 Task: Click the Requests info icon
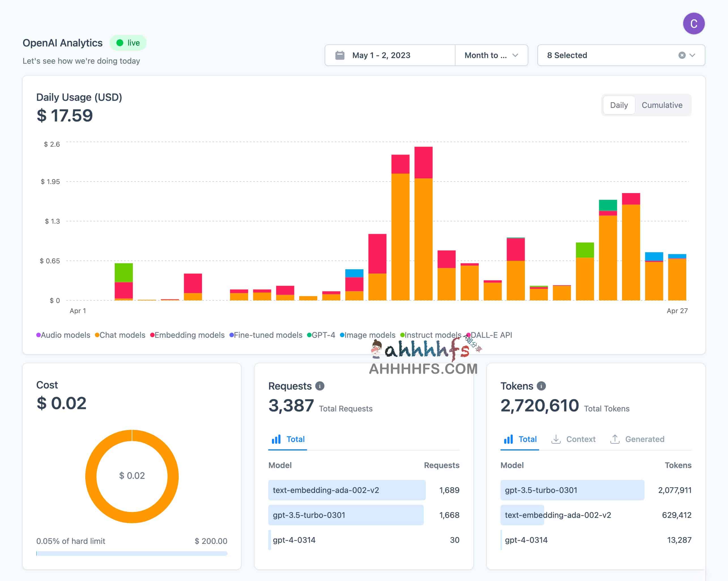pyautogui.click(x=320, y=386)
